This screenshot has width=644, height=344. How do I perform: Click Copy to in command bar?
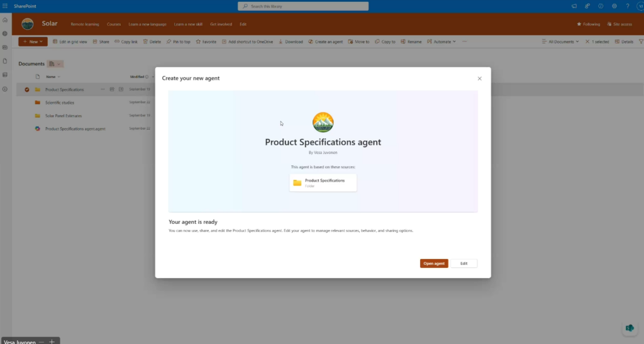pos(385,42)
